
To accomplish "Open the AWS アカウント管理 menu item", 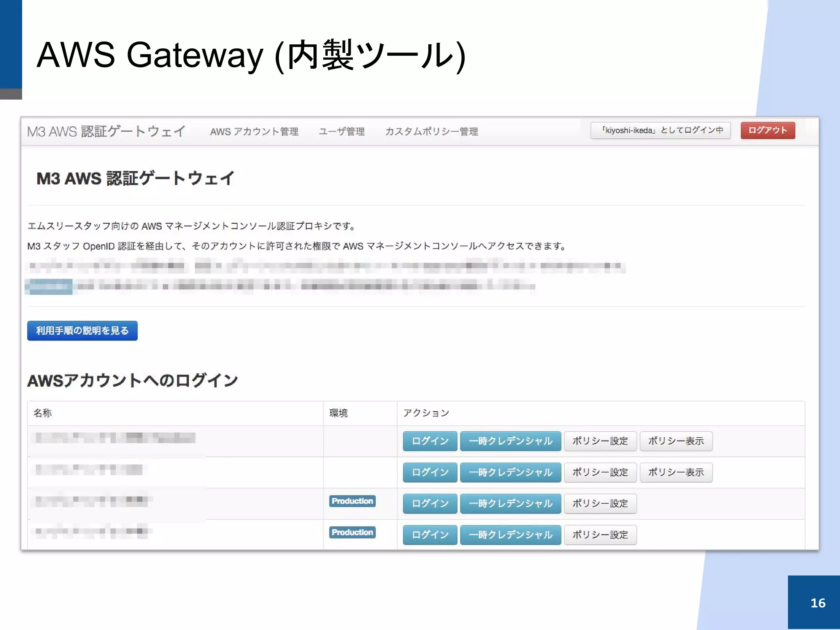I will click(x=254, y=131).
